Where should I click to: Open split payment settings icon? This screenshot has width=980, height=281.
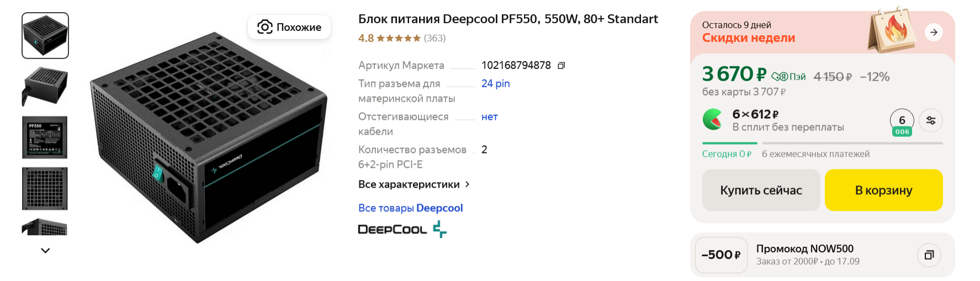point(931,121)
